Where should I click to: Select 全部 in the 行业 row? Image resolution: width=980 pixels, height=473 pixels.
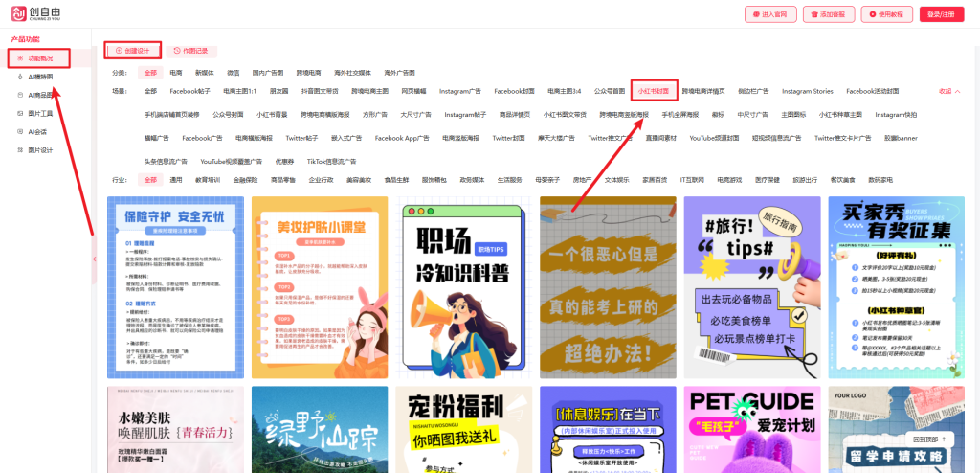click(150, 180)
